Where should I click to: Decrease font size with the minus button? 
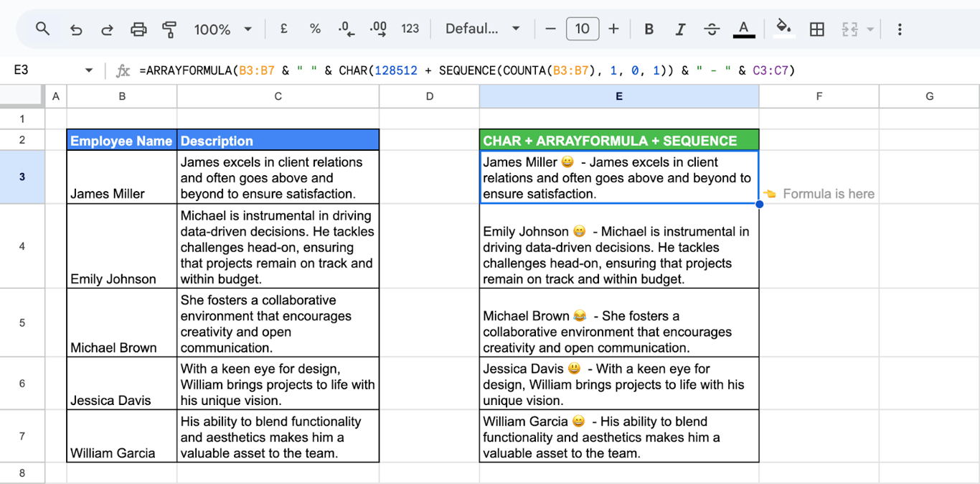click(x=551, y=29)
